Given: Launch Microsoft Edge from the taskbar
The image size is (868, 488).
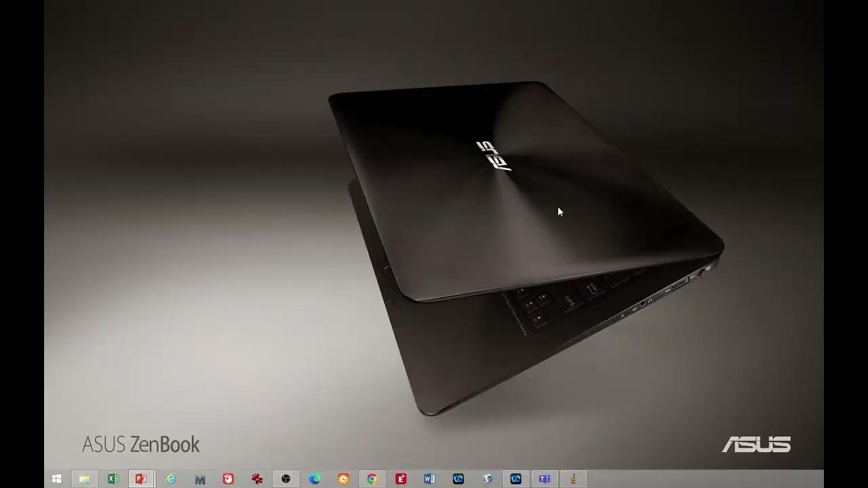Looking at the screenshot, I should [x=315, y=479].
